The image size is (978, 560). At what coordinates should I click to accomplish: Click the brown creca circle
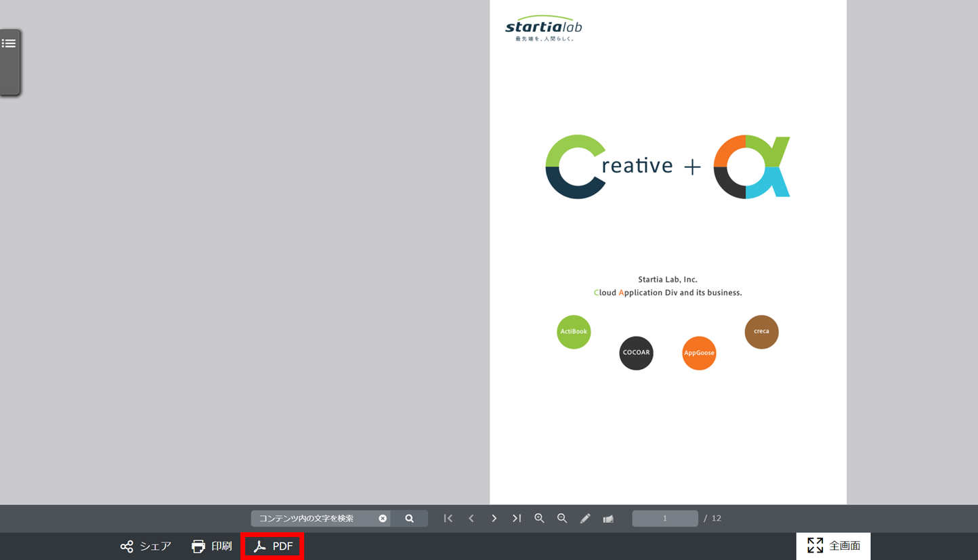pos(761,332)
